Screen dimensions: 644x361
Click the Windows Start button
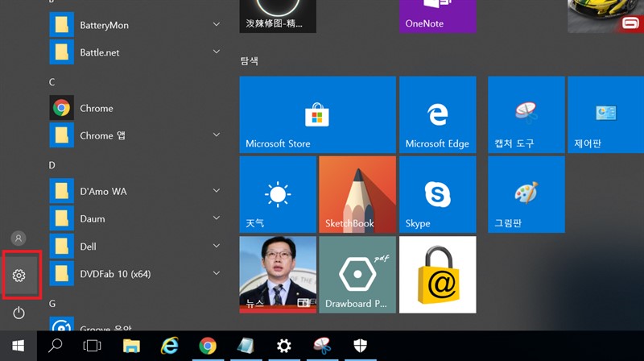[18, 346]
